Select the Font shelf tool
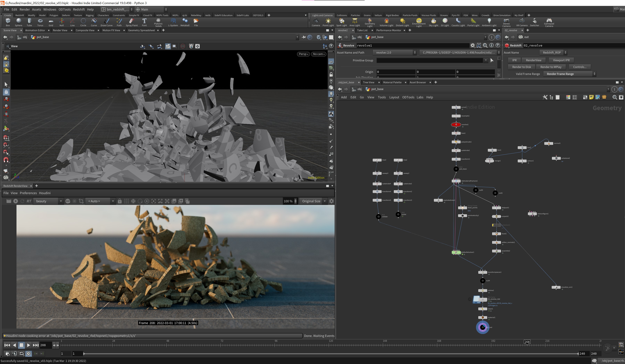 pos(144,22)
